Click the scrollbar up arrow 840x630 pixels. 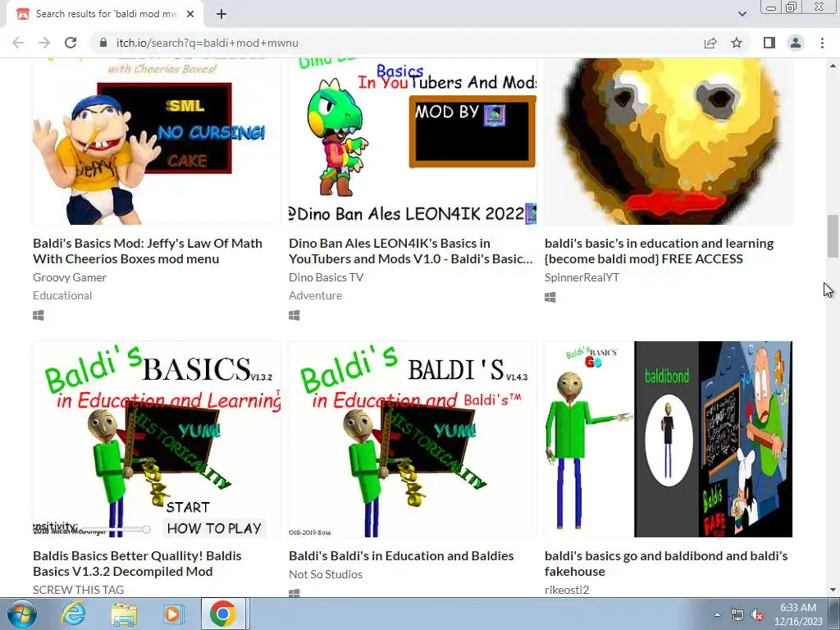click(x=833, y=66)
